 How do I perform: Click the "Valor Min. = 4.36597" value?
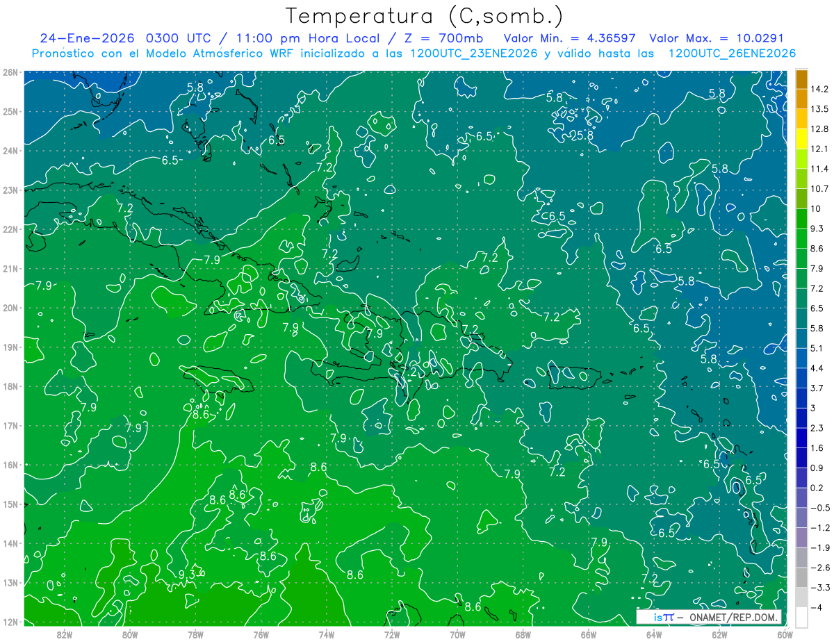(x=571, y=38)
